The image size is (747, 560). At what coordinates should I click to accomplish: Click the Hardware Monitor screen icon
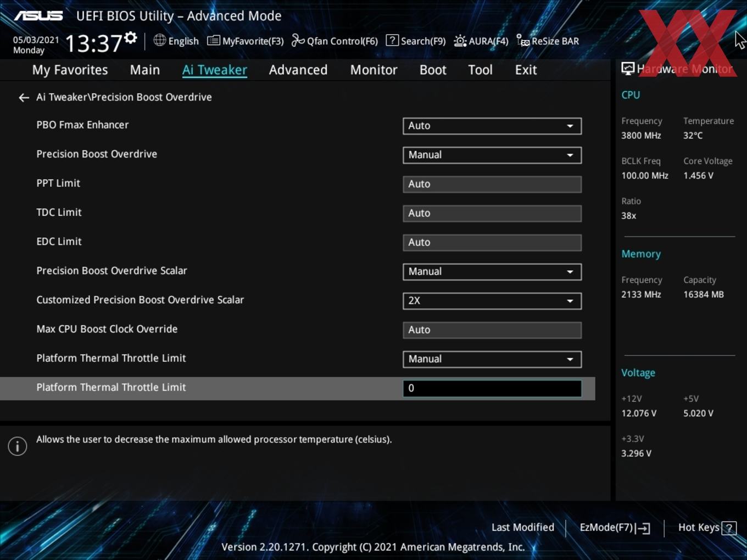click(x=628, y=69)
